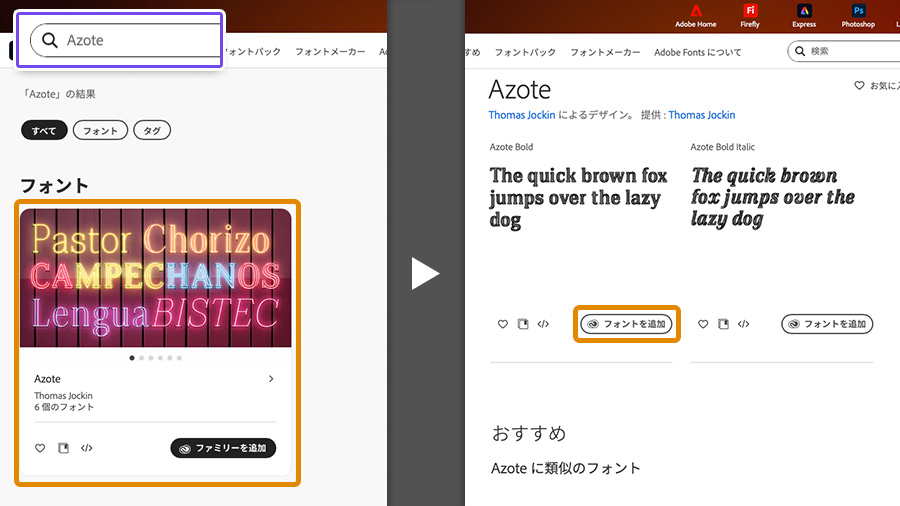Open フォントパック in left panel nav
This screenshot has height=506, width=900.
pyautogui.click(x=253, y=52)
